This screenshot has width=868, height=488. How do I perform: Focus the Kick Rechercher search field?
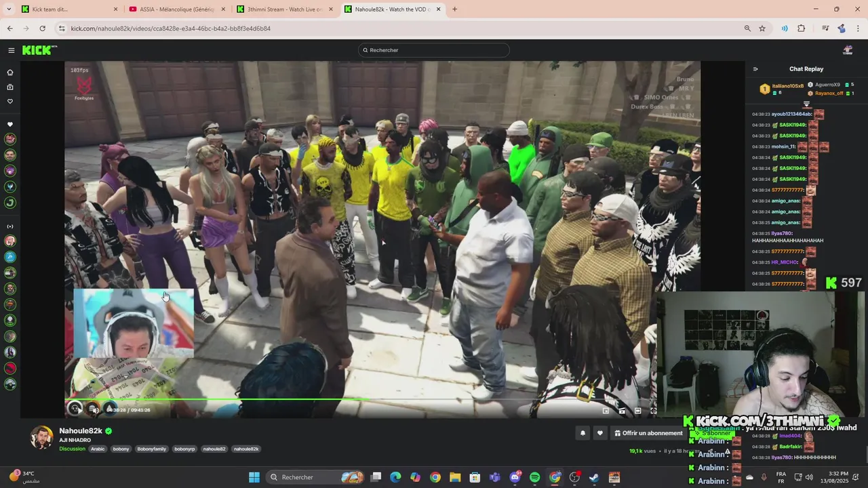click(434, 50)
